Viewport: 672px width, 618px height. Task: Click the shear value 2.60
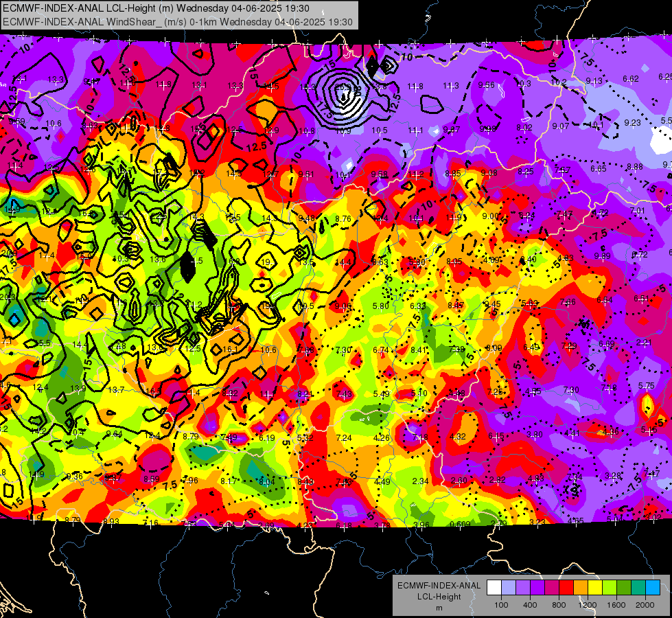(459, 481)
